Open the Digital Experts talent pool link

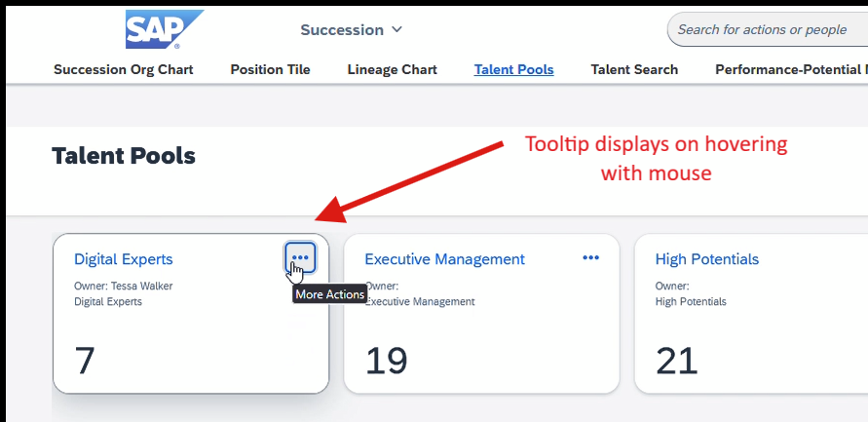click(124, 259)
